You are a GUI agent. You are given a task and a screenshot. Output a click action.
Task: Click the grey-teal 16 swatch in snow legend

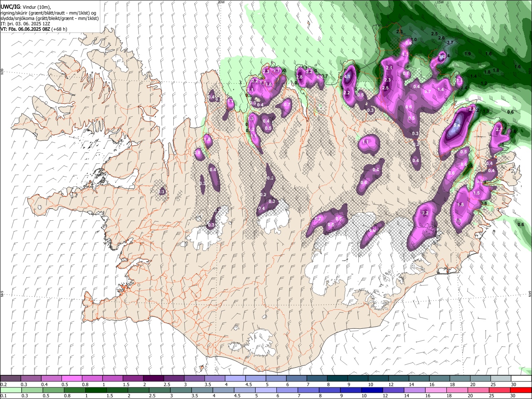[440, 379]
